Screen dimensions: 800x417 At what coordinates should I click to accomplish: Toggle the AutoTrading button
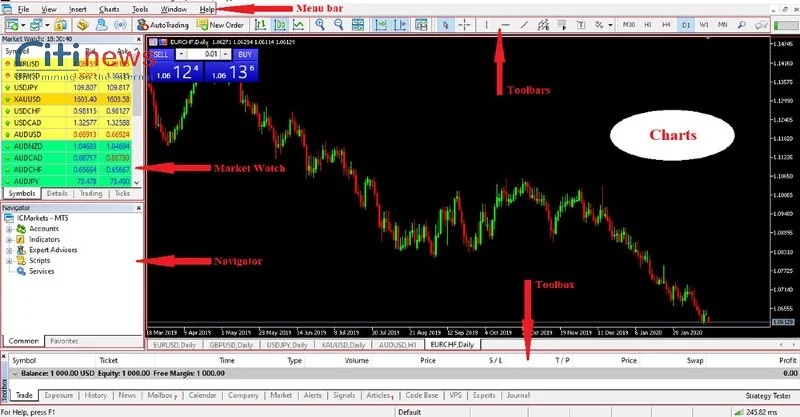163,24
